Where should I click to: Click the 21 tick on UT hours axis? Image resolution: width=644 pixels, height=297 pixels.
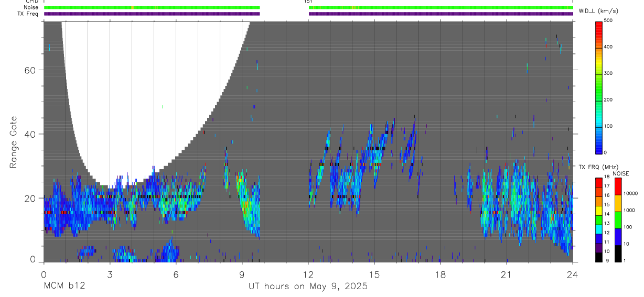pos(507,274)
